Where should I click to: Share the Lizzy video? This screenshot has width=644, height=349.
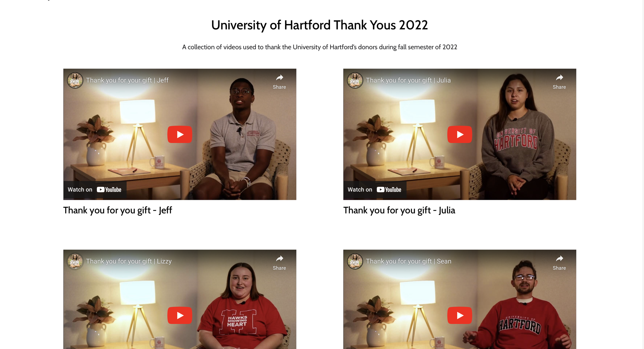(279, 263)
